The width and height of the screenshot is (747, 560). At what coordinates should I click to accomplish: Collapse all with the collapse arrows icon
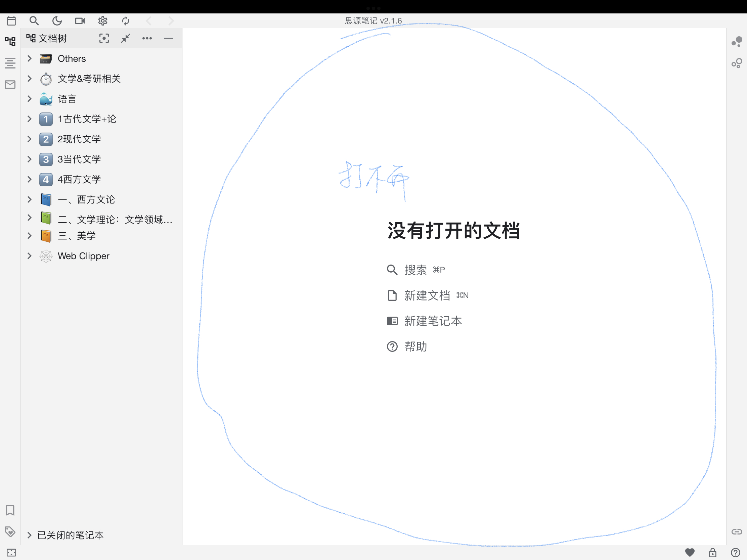coord(126,39)
